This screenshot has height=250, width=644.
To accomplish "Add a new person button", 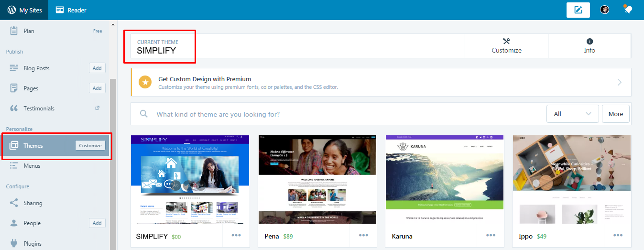I will [97, 223].
